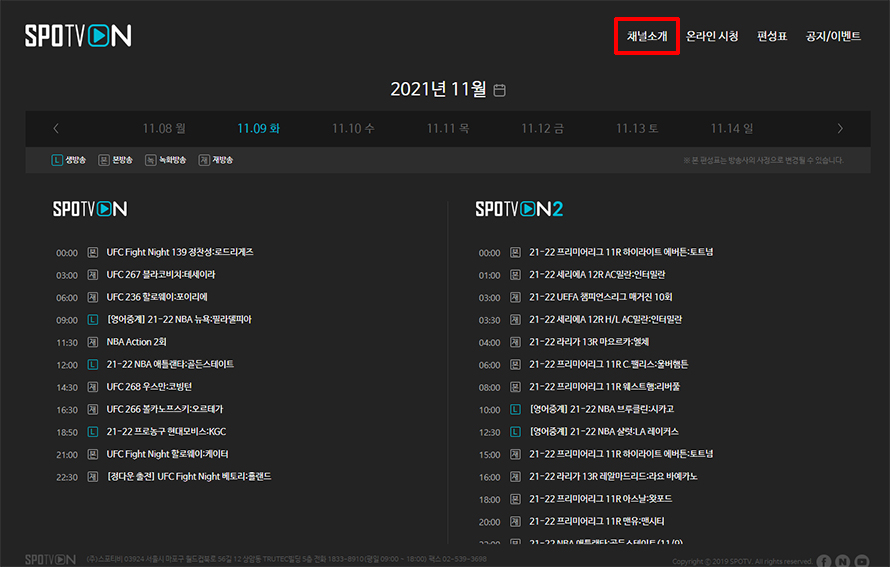Click the live icon for NBA 샬럿:LA 레이커스

515,432
